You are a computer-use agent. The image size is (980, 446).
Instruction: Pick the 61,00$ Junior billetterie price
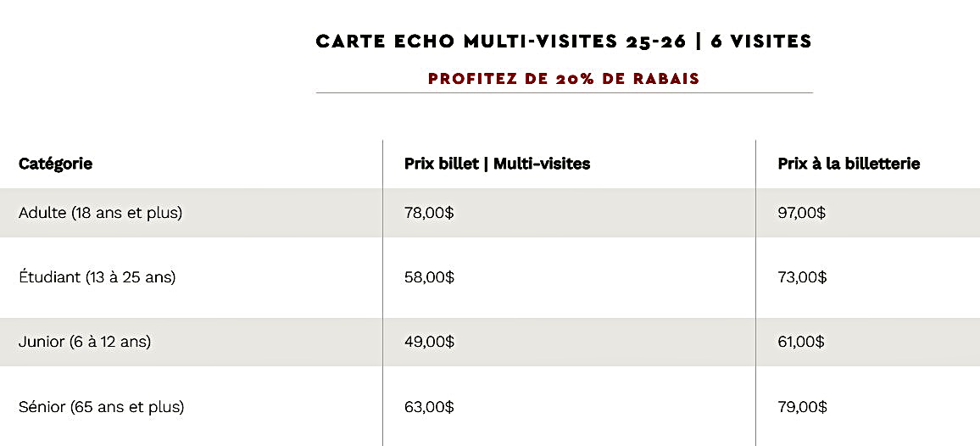click(801, 342)
